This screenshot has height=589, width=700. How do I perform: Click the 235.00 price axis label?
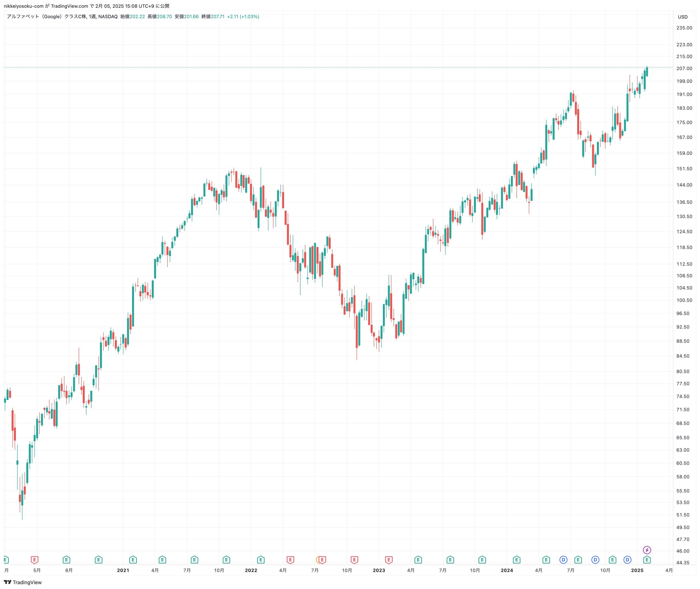point(684,28)
